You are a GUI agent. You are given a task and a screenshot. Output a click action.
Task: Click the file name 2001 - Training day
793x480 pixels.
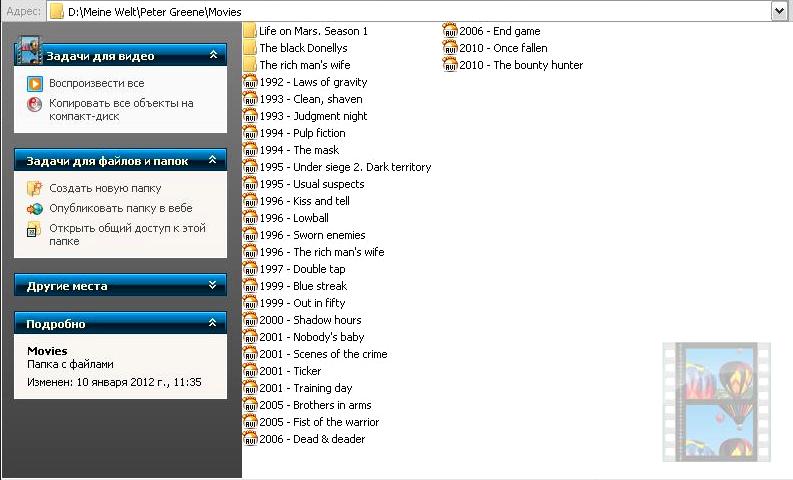pyautogui.click(x=305, y=388)
